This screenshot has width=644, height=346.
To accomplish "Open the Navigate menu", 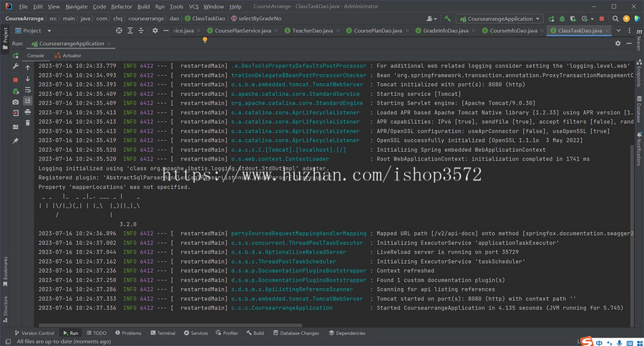I will tap(77, 6).
